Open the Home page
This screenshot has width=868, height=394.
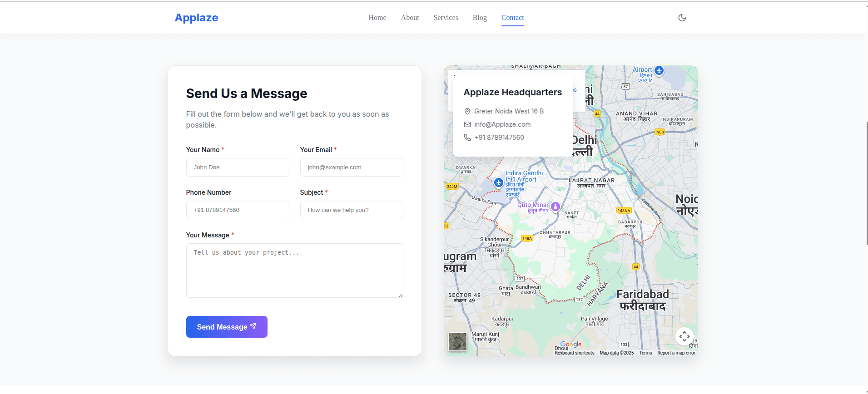click(x=377, y=18)
